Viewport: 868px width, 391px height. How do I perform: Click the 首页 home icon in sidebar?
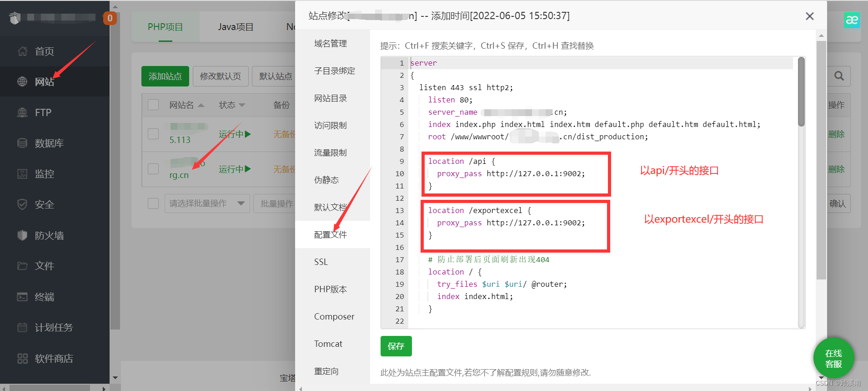pyautogui.click(x=22, y=51)
